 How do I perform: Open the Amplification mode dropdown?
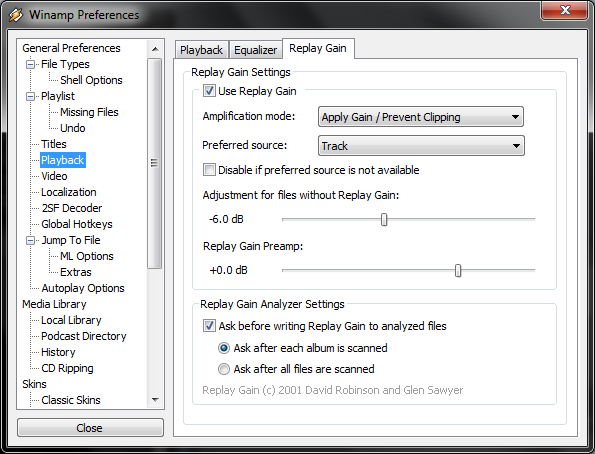click(421, 117)
